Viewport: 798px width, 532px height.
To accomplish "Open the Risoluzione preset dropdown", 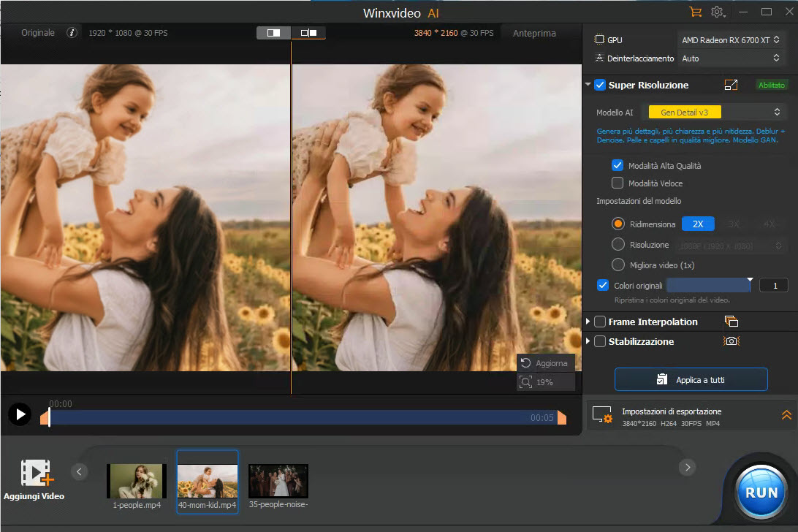I will [x=731, y=246].
